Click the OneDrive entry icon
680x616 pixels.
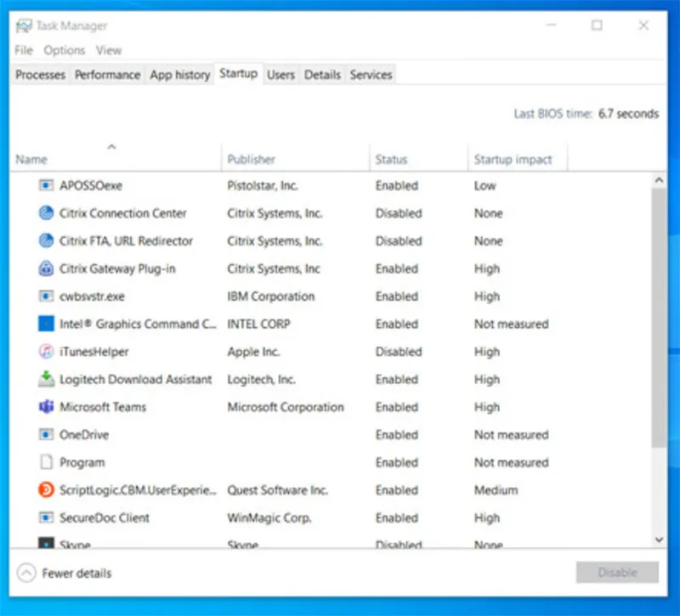[46, 435]
